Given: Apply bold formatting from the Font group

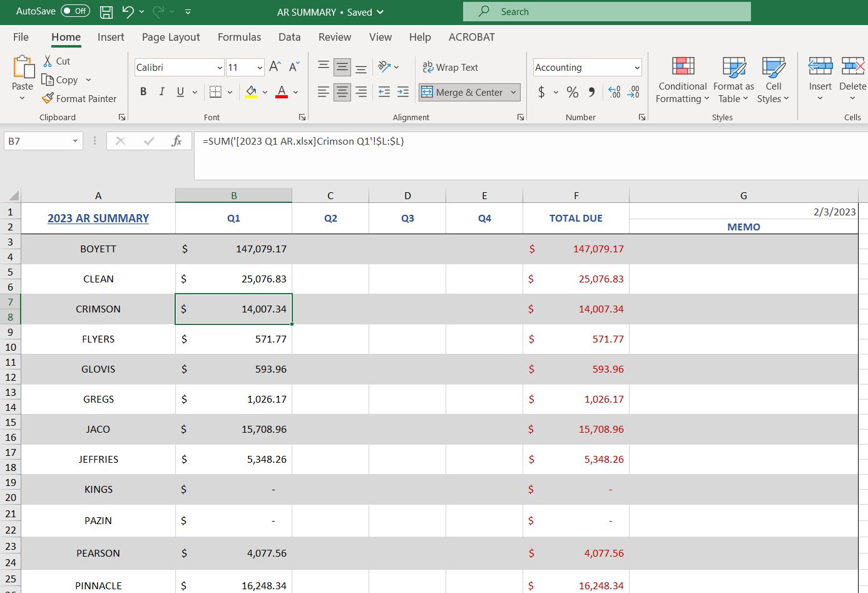Looking at the screenshot, I should click(x=143, y=91).
